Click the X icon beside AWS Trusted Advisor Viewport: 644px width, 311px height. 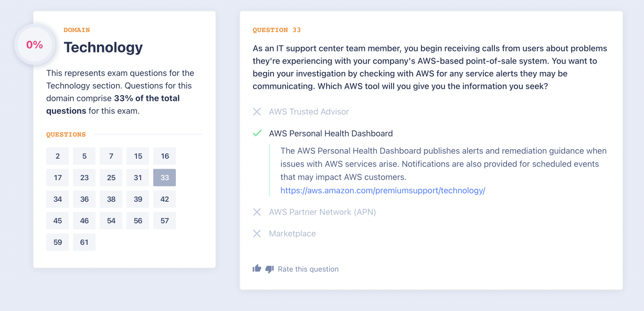click(x=257, y=111)
